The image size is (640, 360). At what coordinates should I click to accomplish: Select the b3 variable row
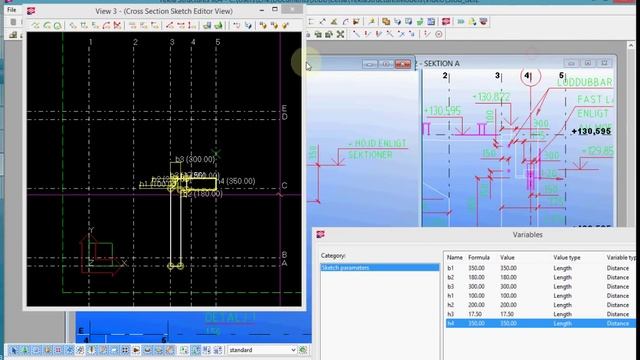(540, 287)
